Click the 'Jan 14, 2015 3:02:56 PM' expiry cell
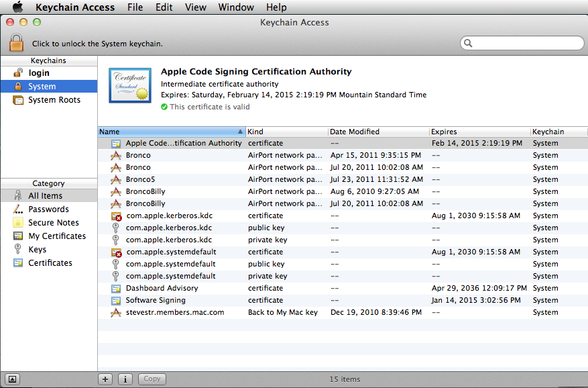 (476, 300)
